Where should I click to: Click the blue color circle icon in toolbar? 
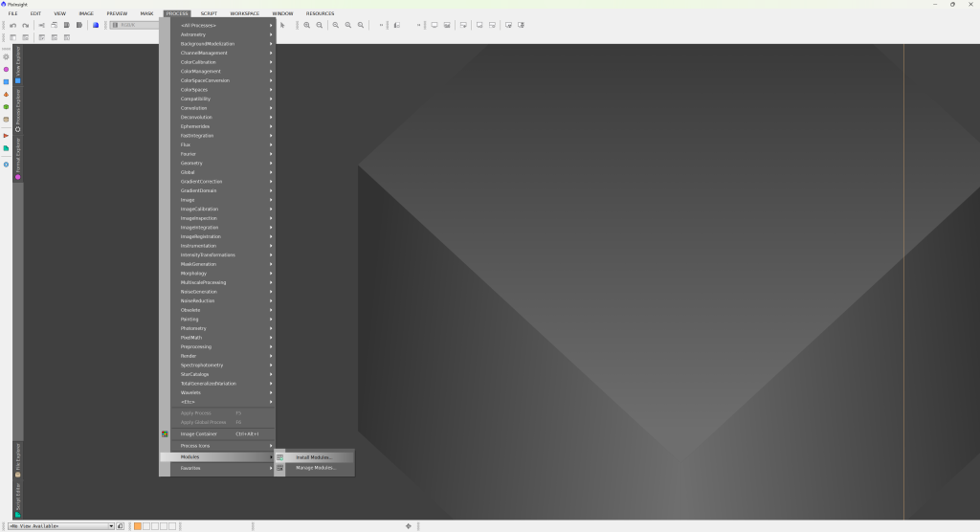pos(96,25)
